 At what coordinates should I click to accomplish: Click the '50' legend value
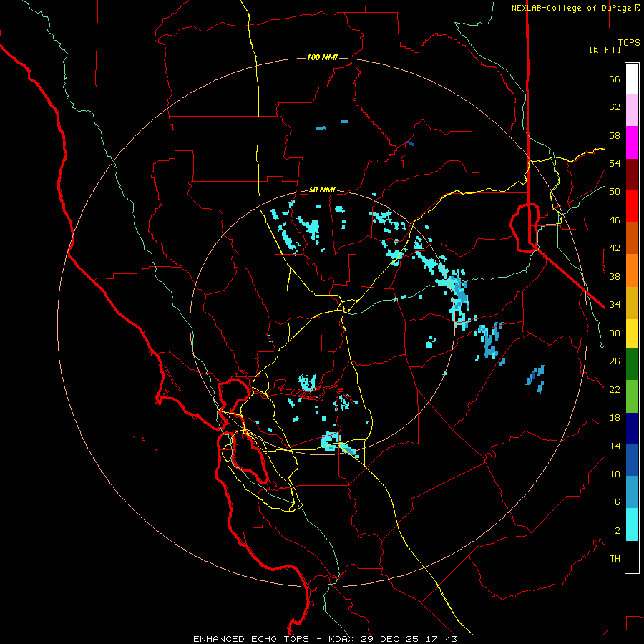pyautogui.click(x=615, y=192)
